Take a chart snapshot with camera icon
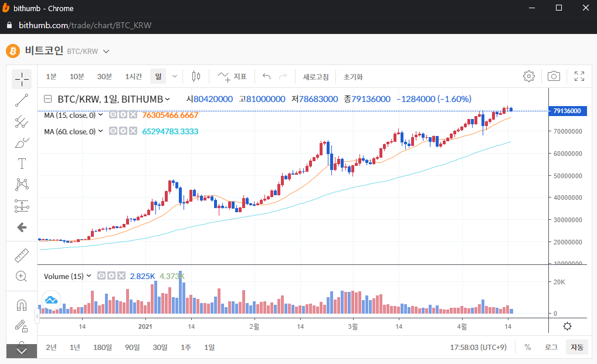 (x=554, y=76)
